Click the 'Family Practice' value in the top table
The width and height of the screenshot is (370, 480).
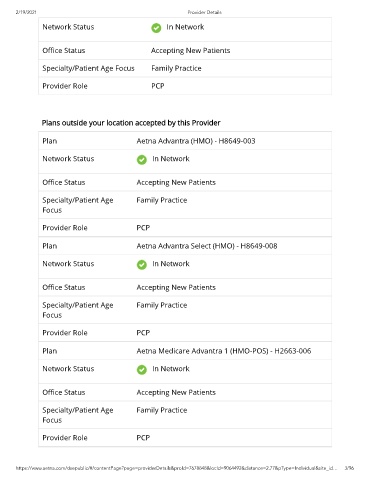pos(176,68)
